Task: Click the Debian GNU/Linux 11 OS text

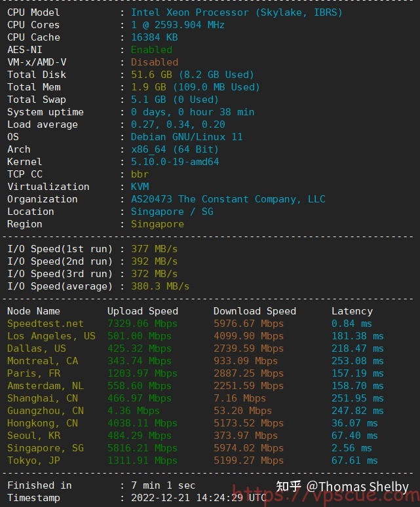Action: 187,137
